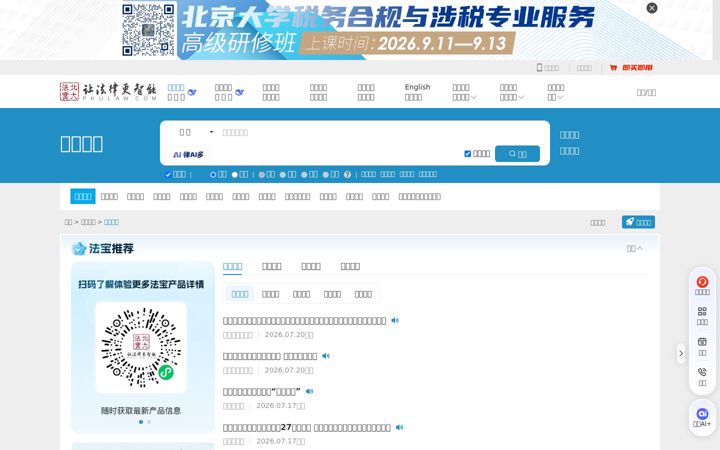Viewport: 720px width, 450px height.
Task: Click the blue search button with the magnifier
Action: coord(517,154)
